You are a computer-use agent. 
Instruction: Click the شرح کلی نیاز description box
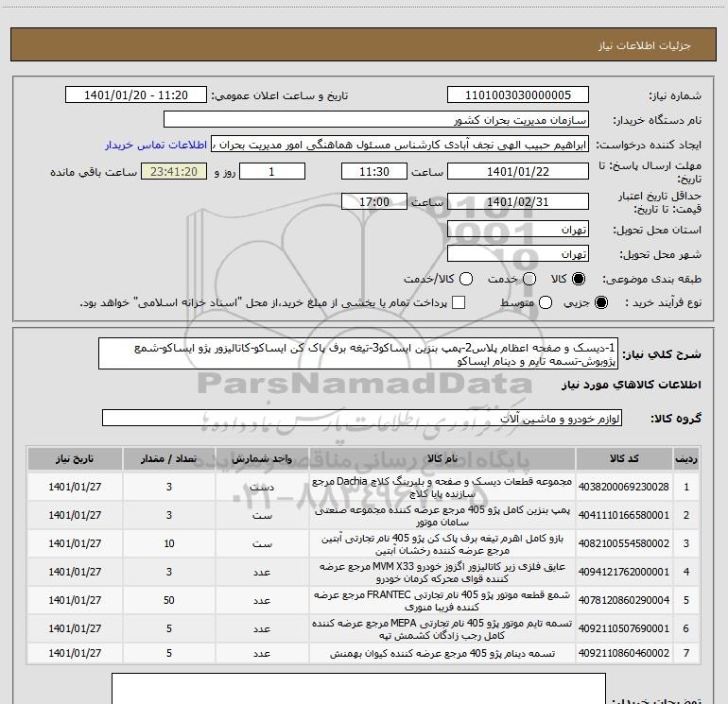(x=358, y=354)
